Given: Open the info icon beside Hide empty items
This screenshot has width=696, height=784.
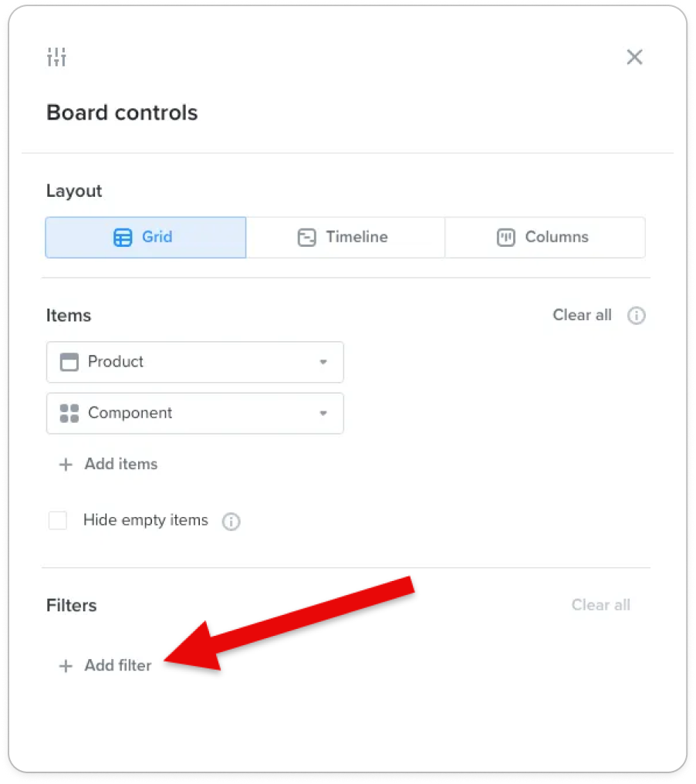Looking at the screenshot, I should point(231,522).
